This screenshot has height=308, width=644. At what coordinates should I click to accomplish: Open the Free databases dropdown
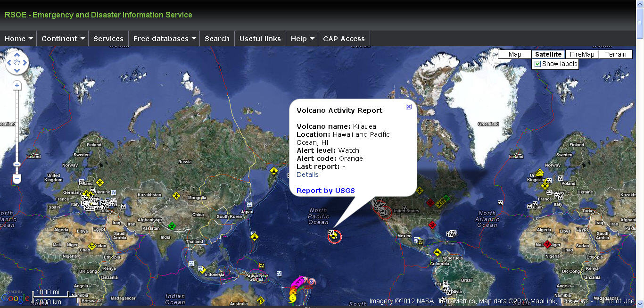[164, 39]
